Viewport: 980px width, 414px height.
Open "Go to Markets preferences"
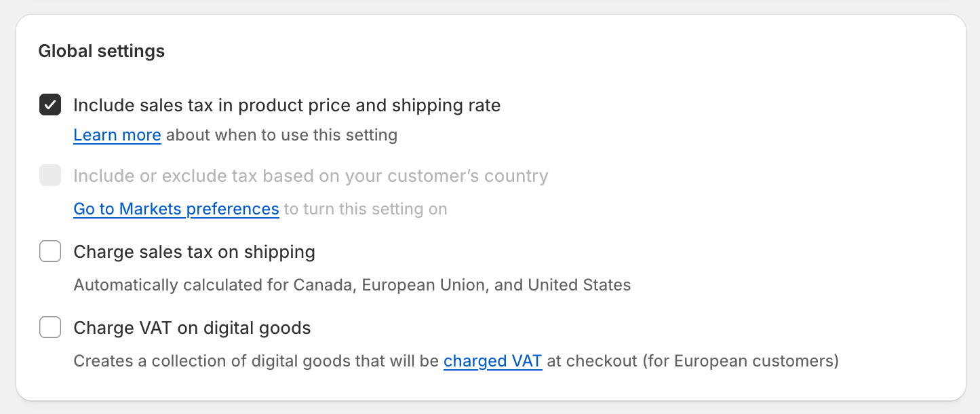(x=176, y=209)
